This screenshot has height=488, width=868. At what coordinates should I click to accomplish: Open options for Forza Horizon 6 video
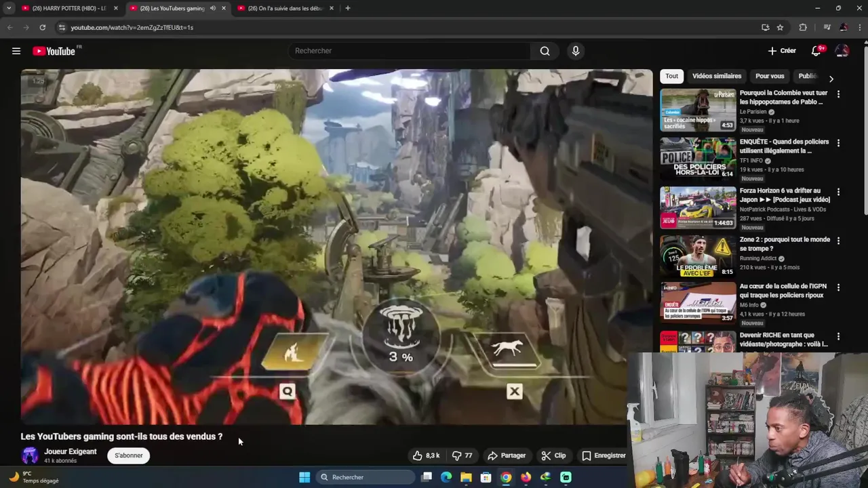(838, 192)
